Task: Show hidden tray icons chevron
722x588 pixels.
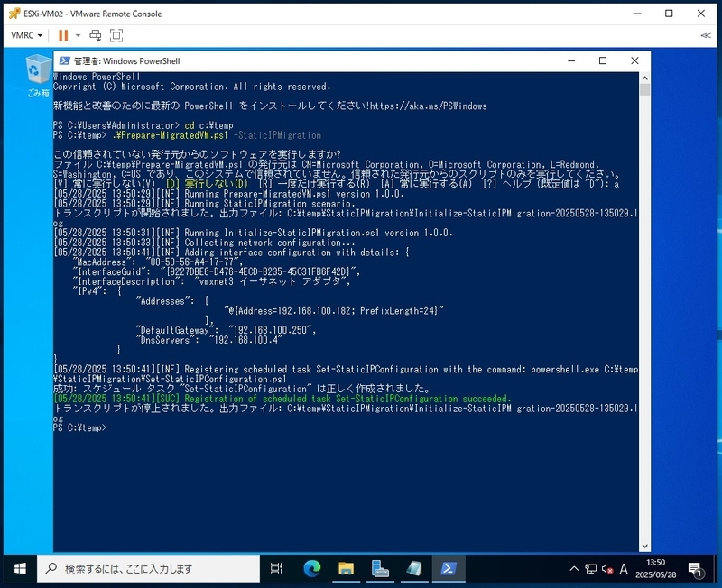Action: point(574,569)
